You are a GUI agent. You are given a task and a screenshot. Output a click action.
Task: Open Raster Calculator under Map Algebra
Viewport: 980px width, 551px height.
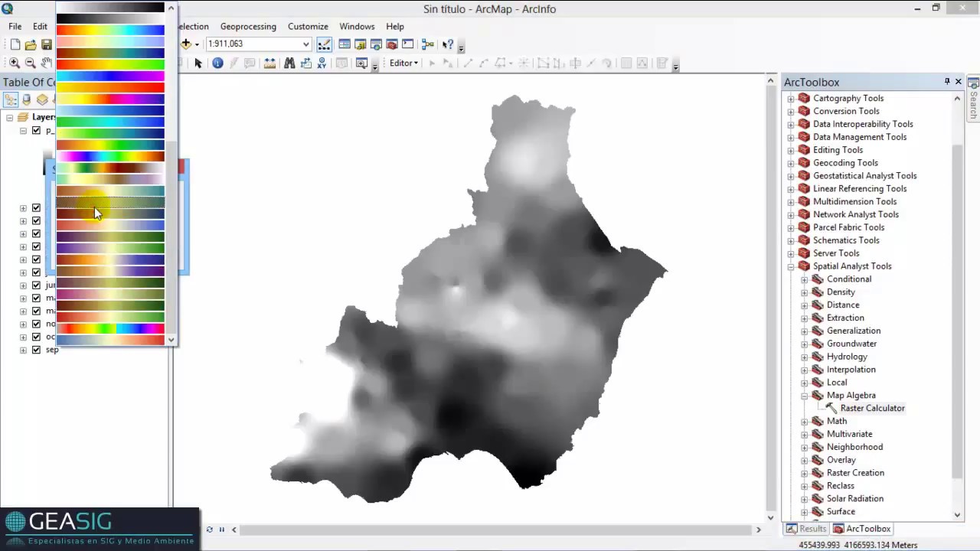tap(872, 408)
